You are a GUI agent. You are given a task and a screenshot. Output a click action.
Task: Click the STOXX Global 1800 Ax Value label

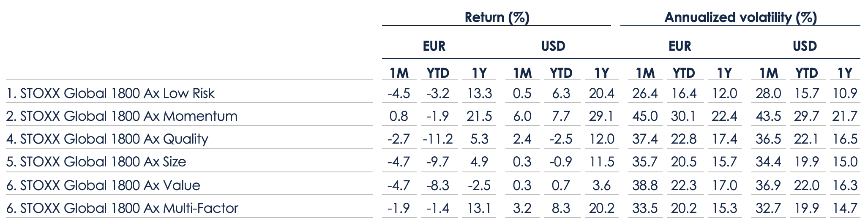tap(103, 185)
